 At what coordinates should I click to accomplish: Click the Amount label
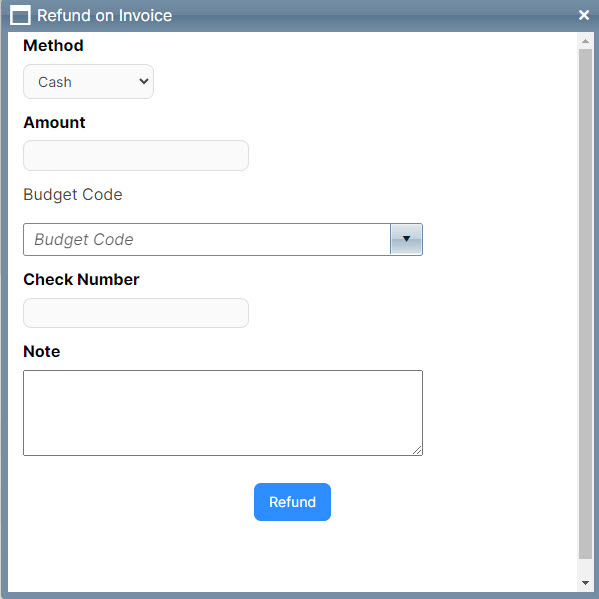pyautogui.click(x=54, y=123)
